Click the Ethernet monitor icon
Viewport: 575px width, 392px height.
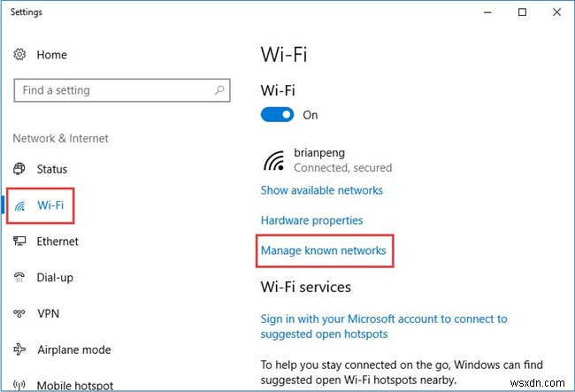click(20, 242)
